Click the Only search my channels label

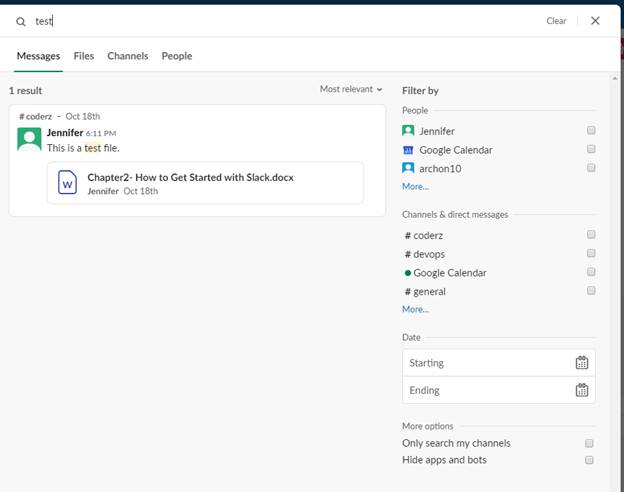click(x=456, y=443)
